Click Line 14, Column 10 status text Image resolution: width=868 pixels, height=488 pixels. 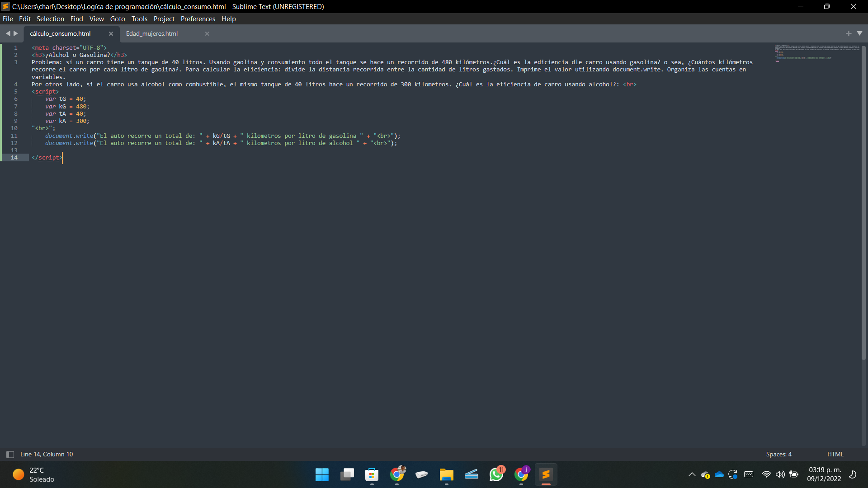click(47, 455)
